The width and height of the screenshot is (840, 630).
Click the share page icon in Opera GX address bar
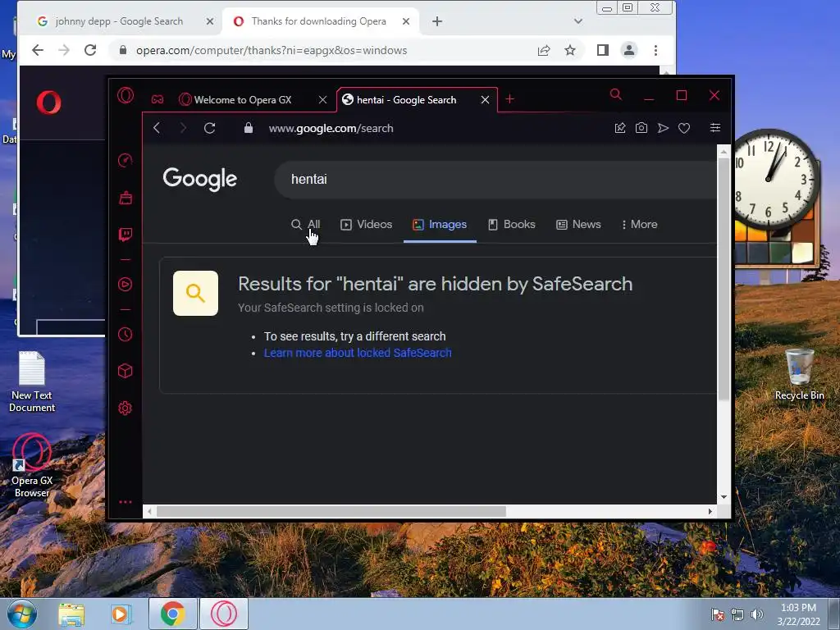click(x=620, y=128)
